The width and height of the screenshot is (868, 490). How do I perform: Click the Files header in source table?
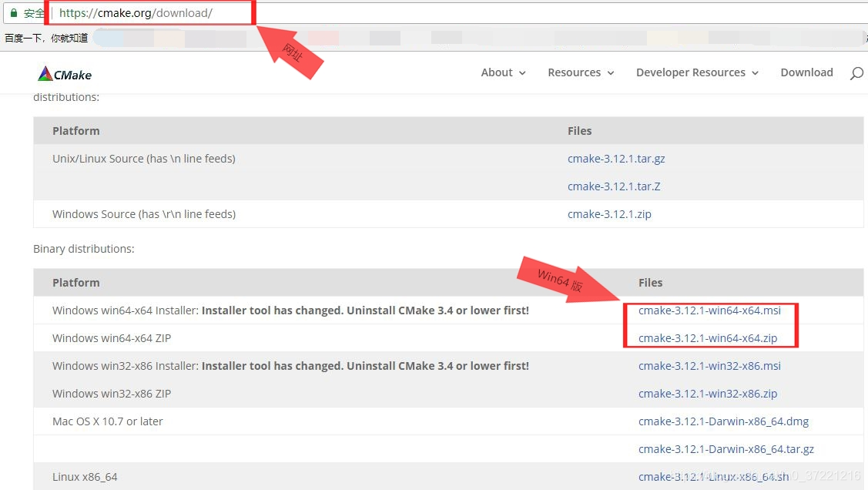tap(580, 131)
